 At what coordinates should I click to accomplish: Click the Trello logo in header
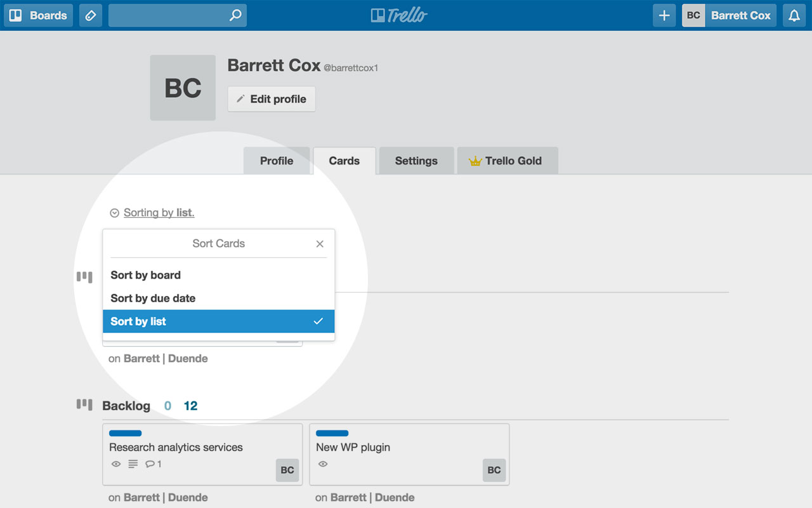tap(399, 15)
